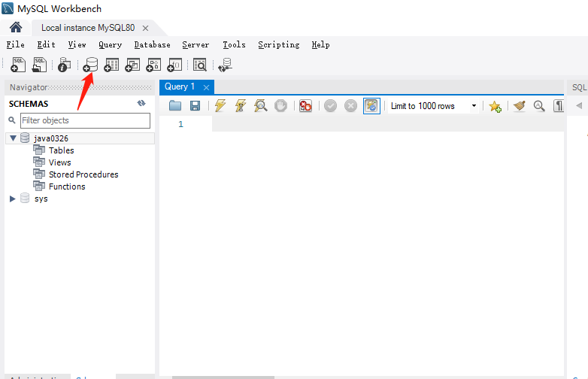Viewport: 588px width, 379px height.
Task: Beautify the query broom icon
Action: coord(520,106)
